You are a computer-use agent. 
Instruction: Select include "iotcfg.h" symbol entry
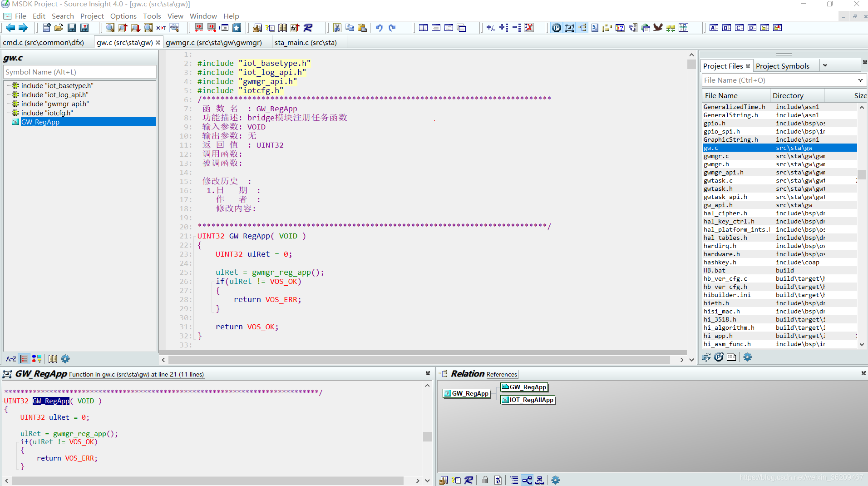pyautogui.click(x=47, y=113)
